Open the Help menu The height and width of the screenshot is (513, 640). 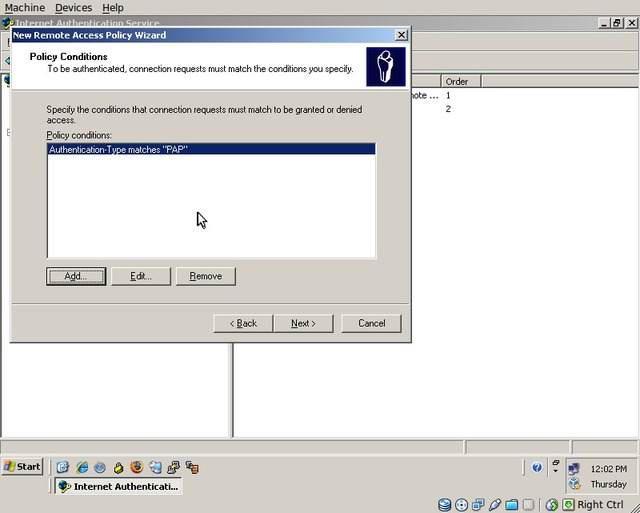point(113,7)
